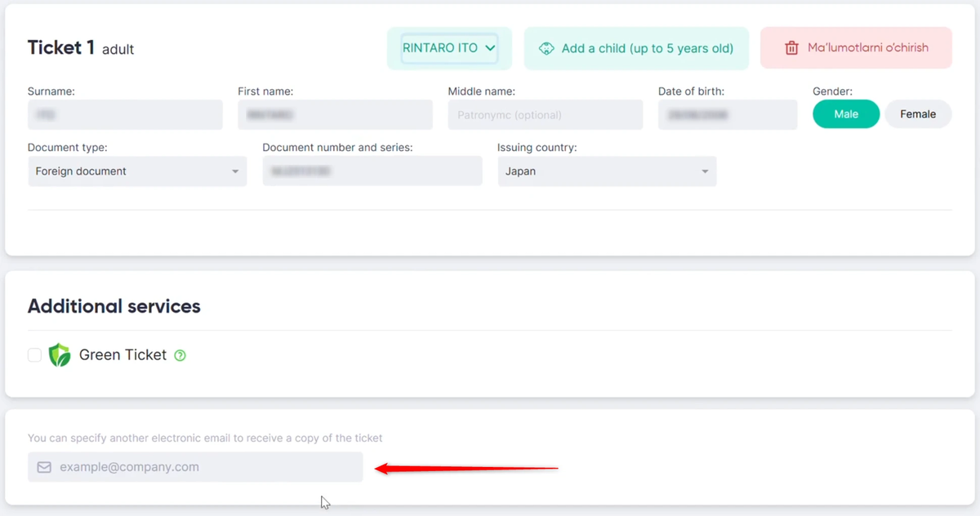Open the Issuing country Japan dropdown
The image size is (980, 516).
(x=607, y=171)
